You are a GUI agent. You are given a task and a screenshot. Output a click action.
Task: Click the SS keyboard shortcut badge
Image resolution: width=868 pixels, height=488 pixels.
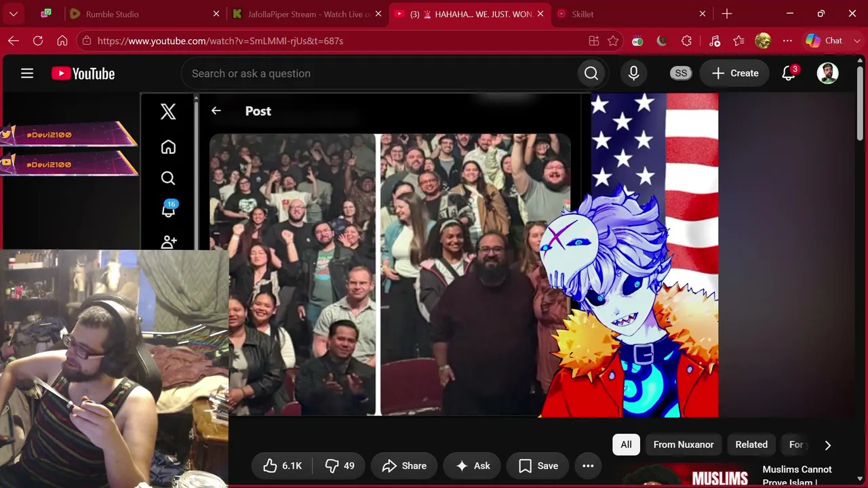[x=681, y=73]
